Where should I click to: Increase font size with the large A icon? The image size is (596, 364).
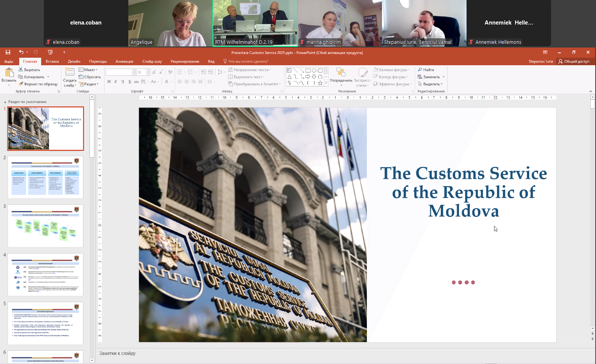point(154,72)
